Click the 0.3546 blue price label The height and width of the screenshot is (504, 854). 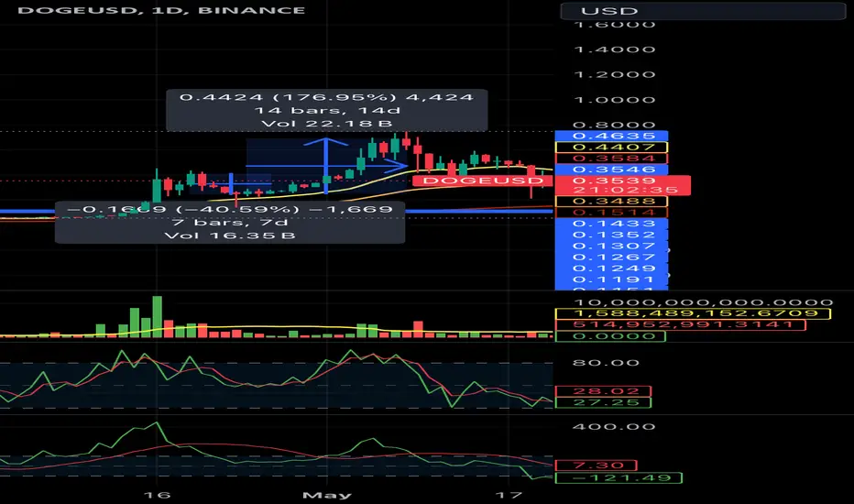(611, 170)
